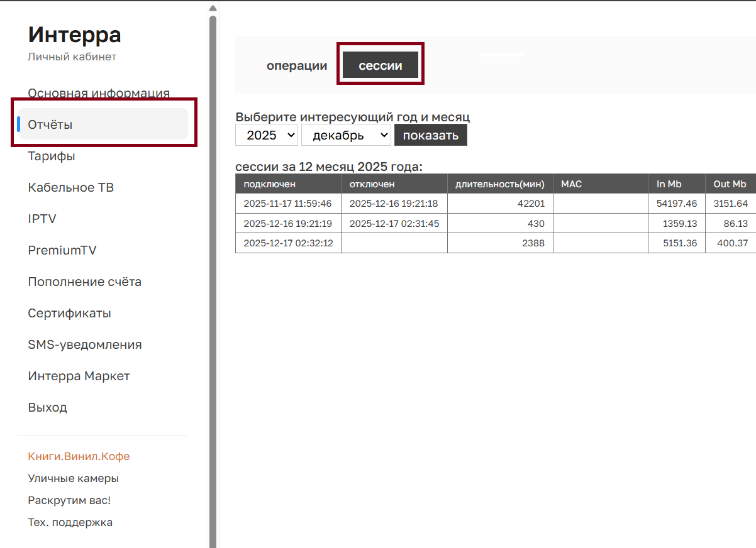Open the Тарифы page
Image resolution: width=756 pixels, height=548 pixels.
52,156
